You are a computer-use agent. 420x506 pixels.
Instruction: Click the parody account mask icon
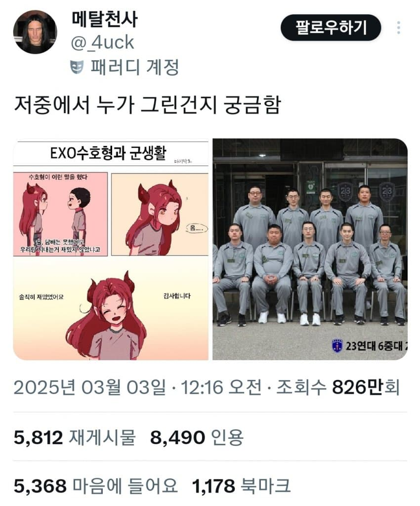coord(77,67)
